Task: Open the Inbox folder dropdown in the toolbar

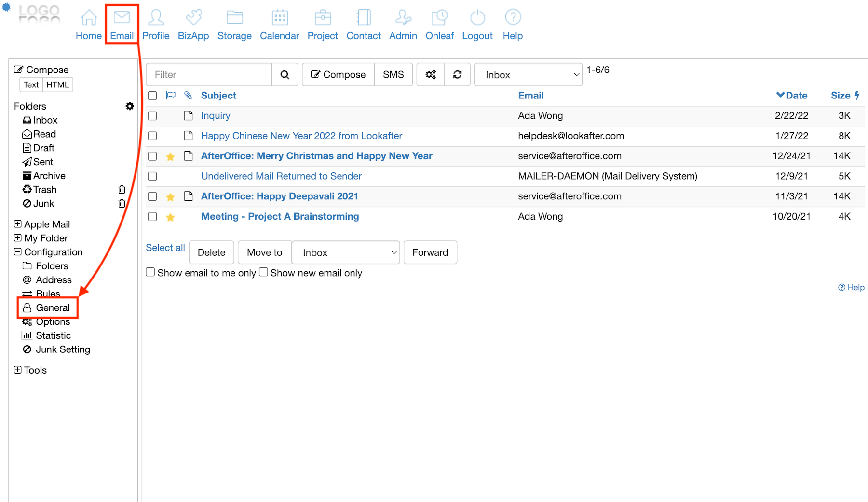Action: pos(528,75)
